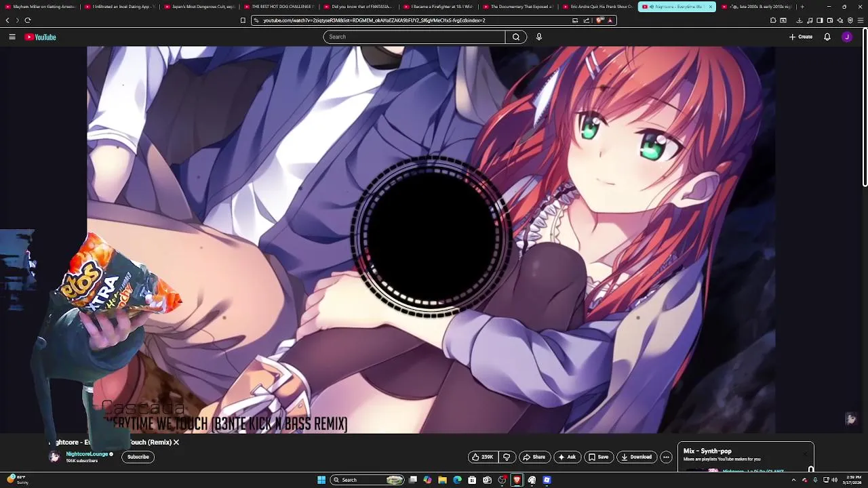Open the account avatar menu
The height and width of the screenshot is (488, 868).
[847, 37]
